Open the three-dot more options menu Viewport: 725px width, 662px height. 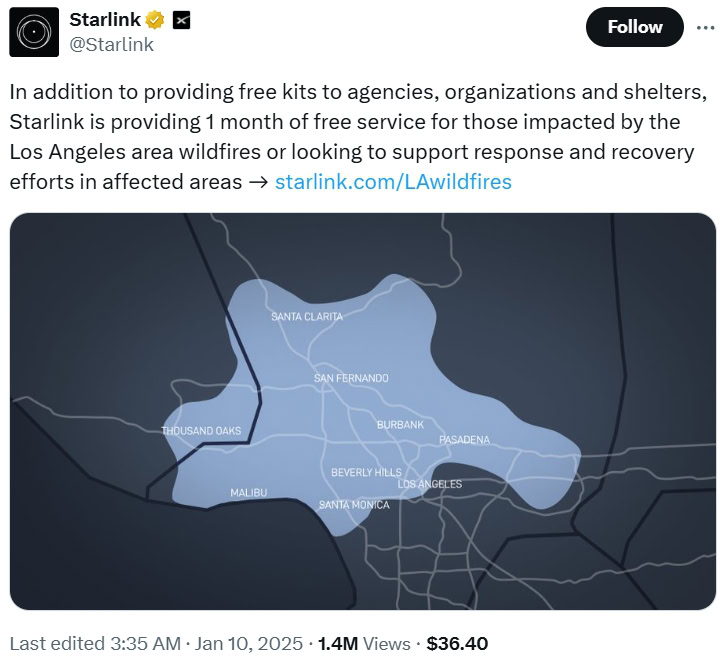(705, 27)
